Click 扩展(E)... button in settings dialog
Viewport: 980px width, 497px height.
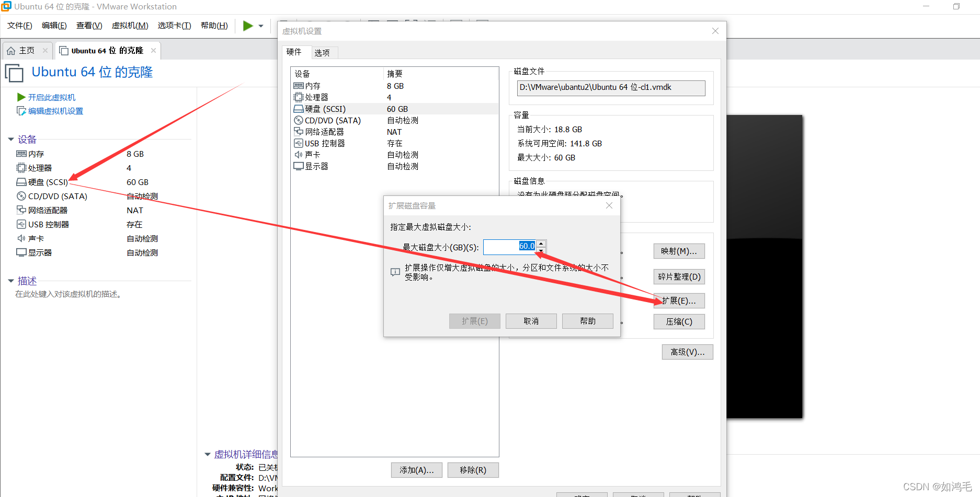click(x=679, y=301)
